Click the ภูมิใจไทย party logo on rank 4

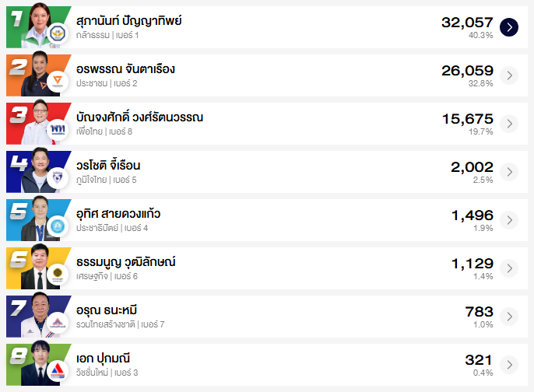pyautogui.click(x=58, y=178)
